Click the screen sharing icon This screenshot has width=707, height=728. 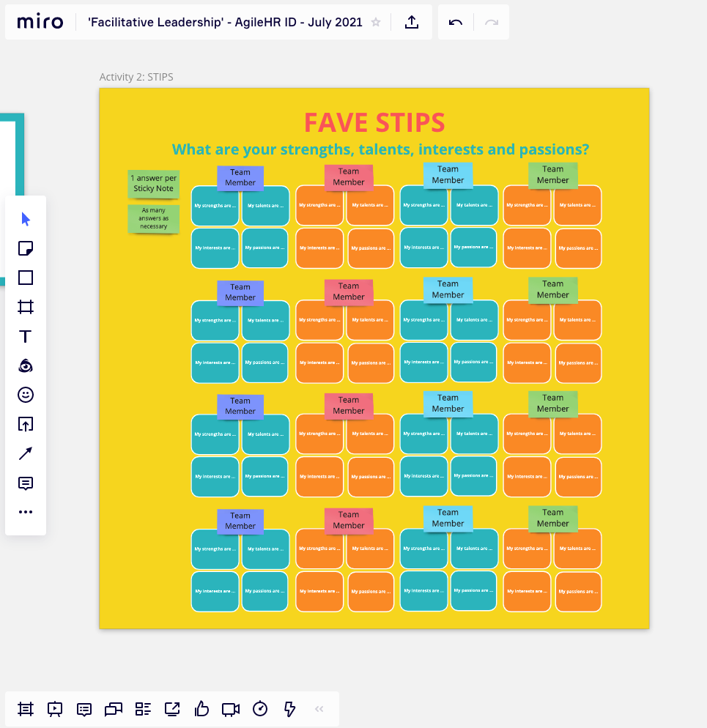coord(172,709)
